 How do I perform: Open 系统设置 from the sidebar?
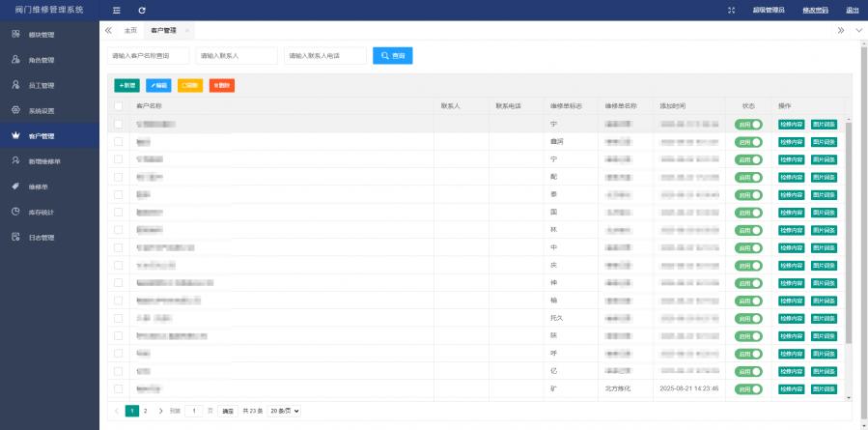[x=41, y=110]
